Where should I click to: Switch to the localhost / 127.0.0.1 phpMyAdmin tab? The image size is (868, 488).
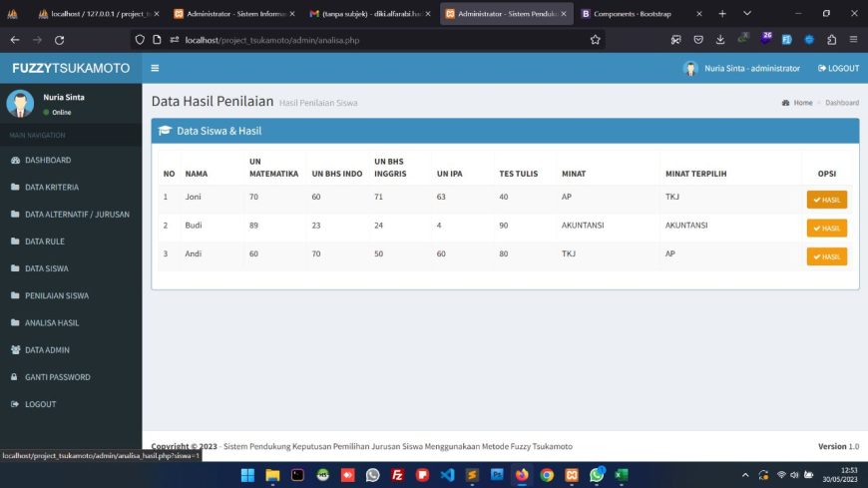pos(99,14)
